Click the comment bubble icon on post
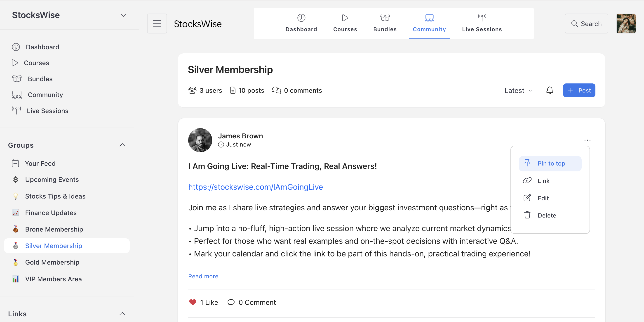The width and height of the screenshot is (644, 322). [x=231, y=302]
